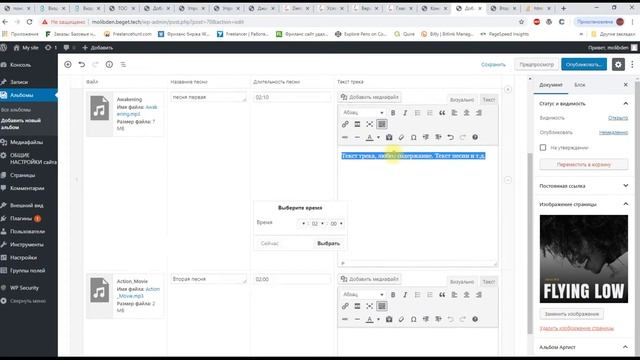Apply strikethrough in first track editor
The image size is (640, 360).
click(345, 137)
